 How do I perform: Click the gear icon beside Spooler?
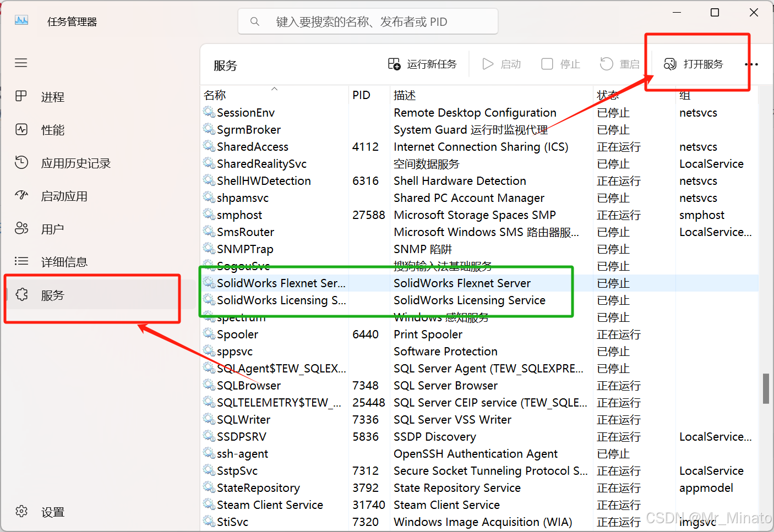tap(209, 334)
